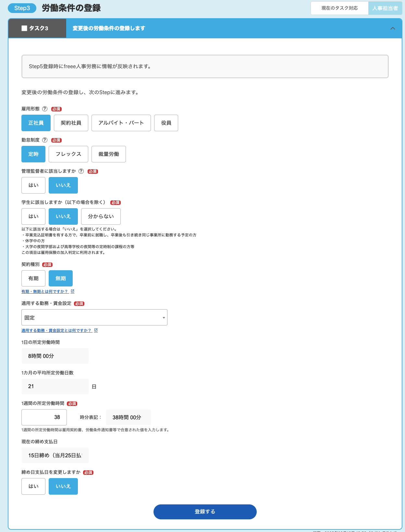
Task: Select 契約社員 employment type
Action: (71, 123)
